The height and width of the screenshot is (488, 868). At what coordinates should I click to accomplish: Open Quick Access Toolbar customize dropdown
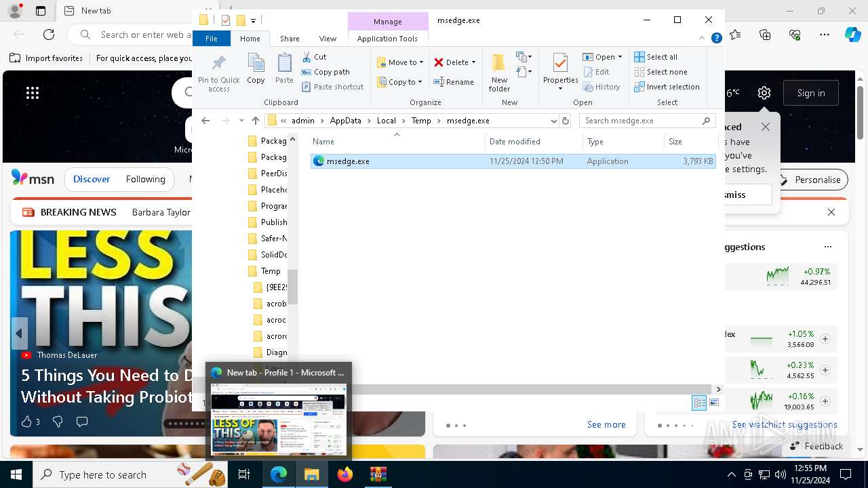pyautogui.click(x=253, y=21)
